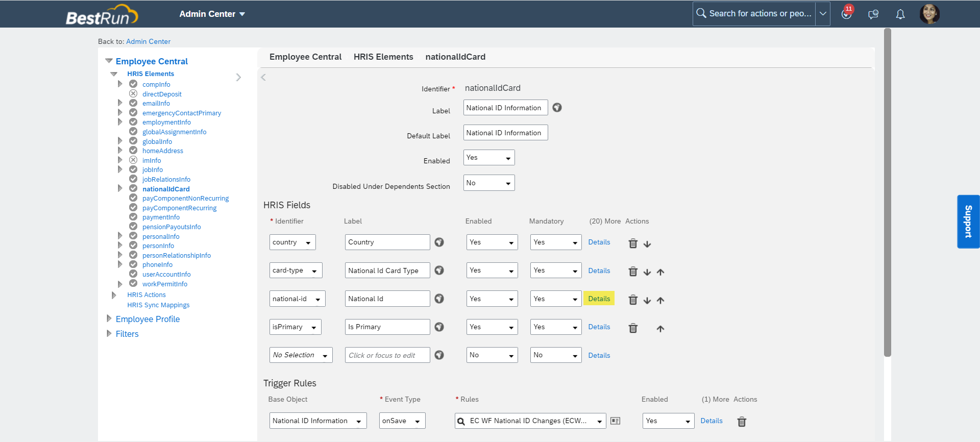Open translations globe for Is Primary label
980x442 pixels.
click(x=439, y=327)
